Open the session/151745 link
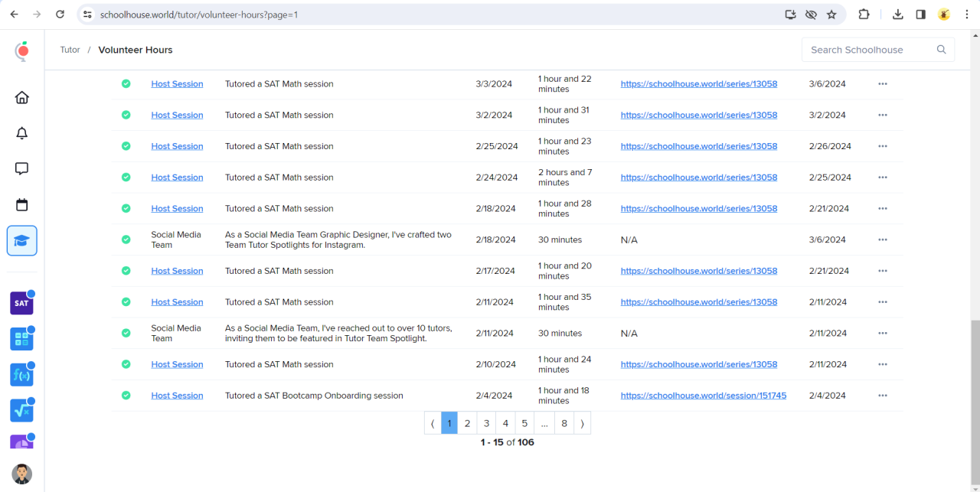This screenshot has width=980, height=492. click(x=703, y=396)
